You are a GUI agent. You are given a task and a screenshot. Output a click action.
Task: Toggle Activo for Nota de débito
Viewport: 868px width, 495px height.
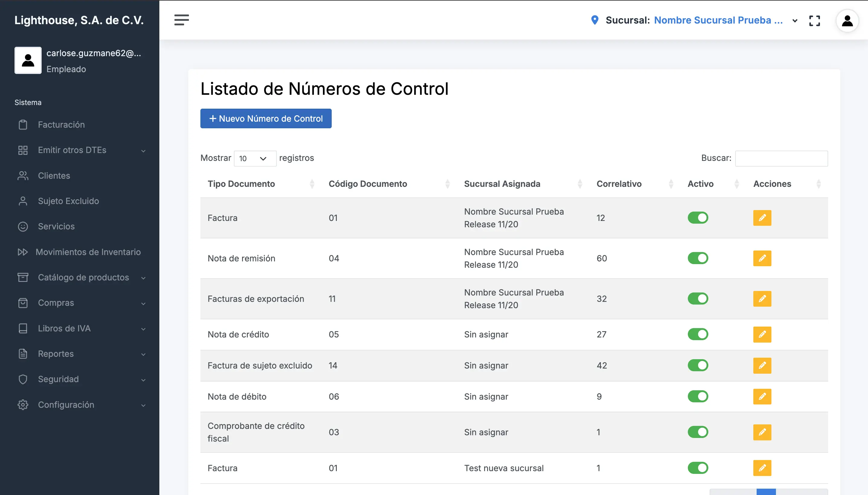coord(698,396)
